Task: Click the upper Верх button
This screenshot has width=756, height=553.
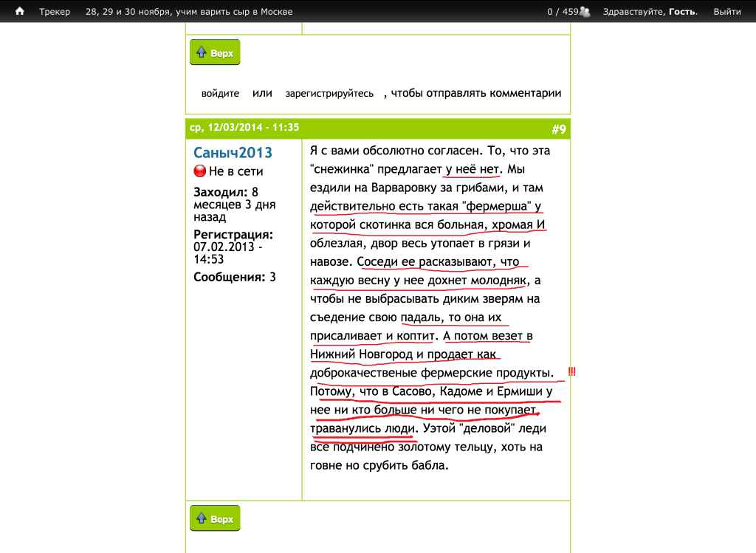Action: pos(215,53)
